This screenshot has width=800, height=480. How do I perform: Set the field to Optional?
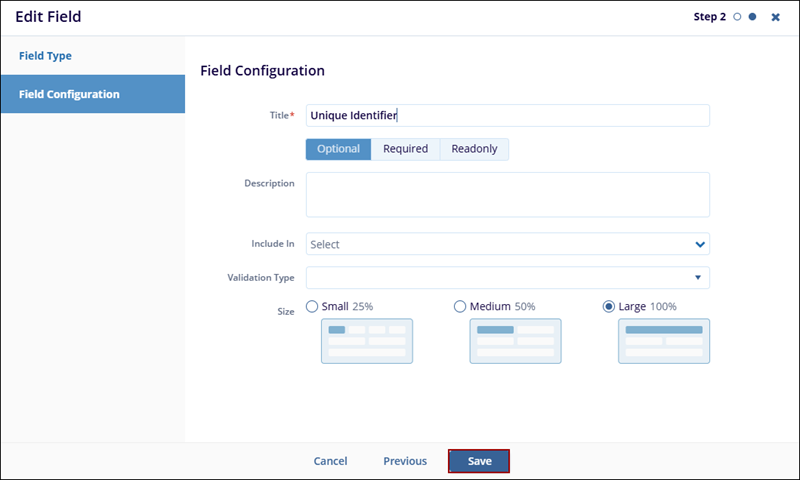click(338, 149)
